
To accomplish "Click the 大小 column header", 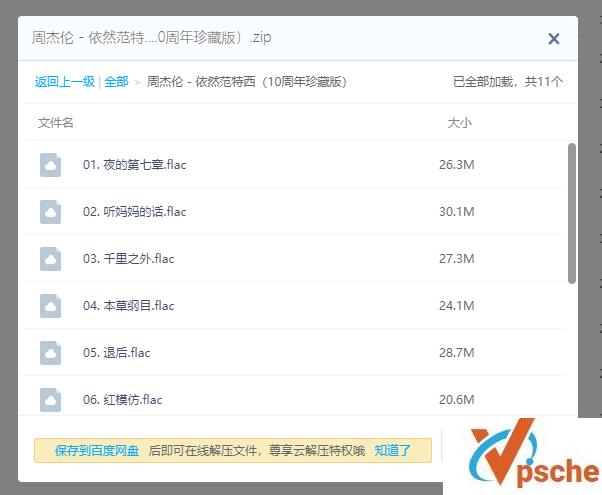I will (x=460, y=123).
